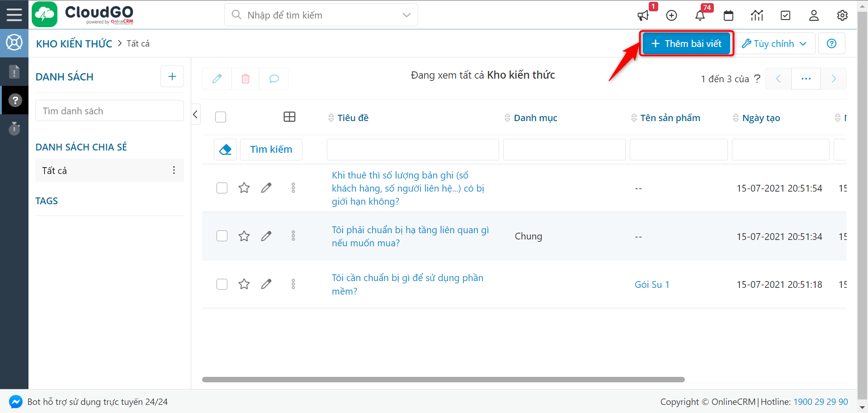This screenshot has height=413, width=868.
Task: Click the settings gear icon
Action: click(x=842, y=15)
